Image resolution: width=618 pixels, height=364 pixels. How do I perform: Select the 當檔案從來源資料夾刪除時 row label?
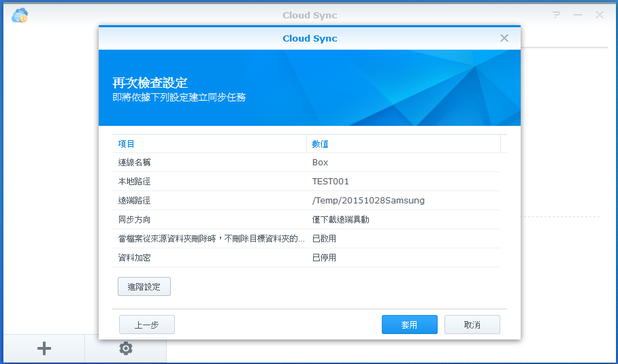[x=211, y=239]
